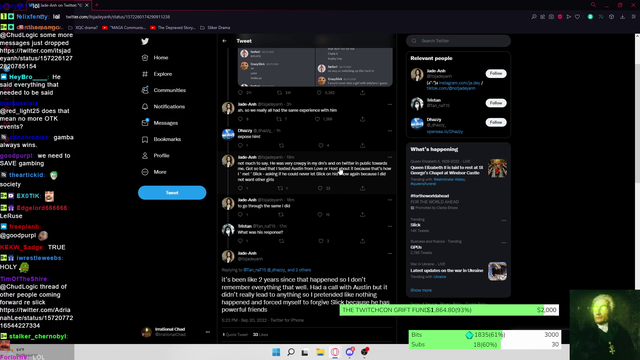Open a new browser tab
The width and height of the screenshot is (640, 360).
coord(97,5)
